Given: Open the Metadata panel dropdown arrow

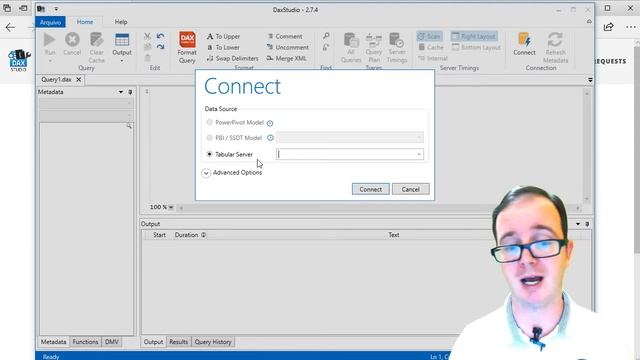Looking at the screenshot, I should click(121, 92).
